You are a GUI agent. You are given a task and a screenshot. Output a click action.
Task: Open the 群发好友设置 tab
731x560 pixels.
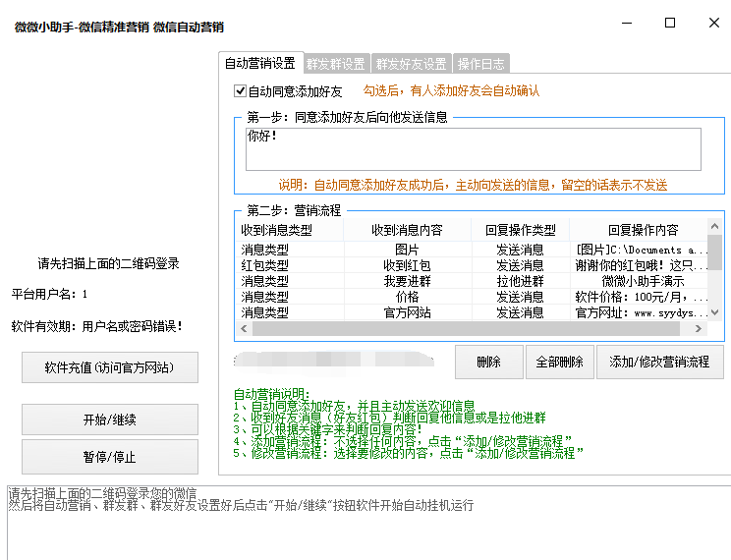point(411,64)
